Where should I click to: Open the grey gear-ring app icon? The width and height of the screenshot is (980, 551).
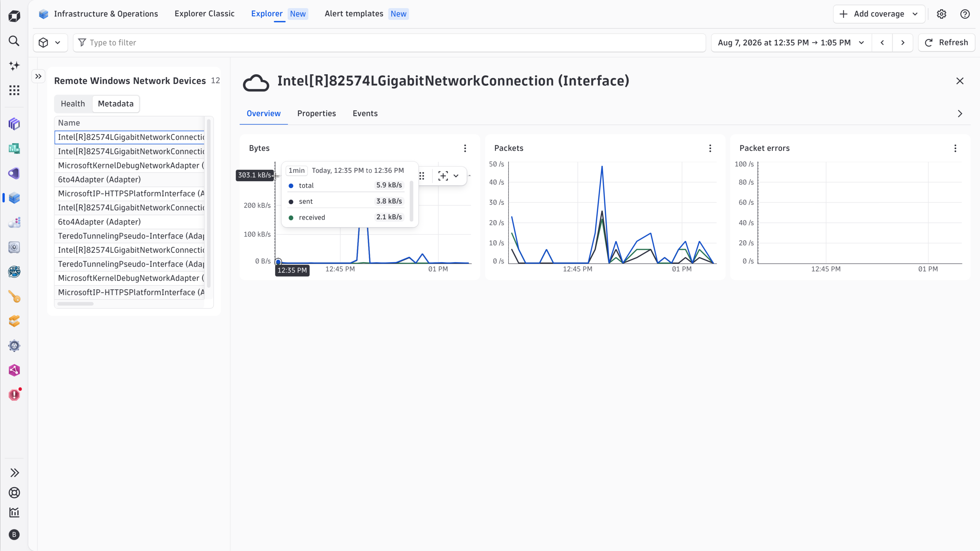click(14, 345)
